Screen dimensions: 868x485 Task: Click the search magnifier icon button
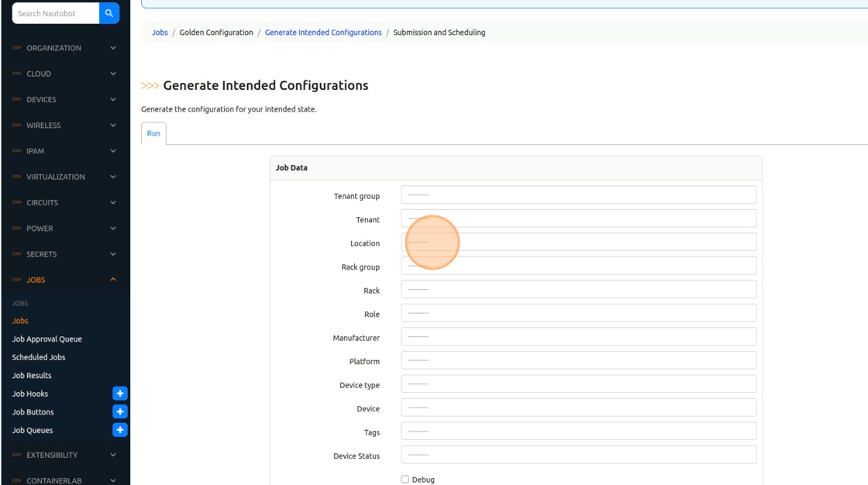point(109,13)
